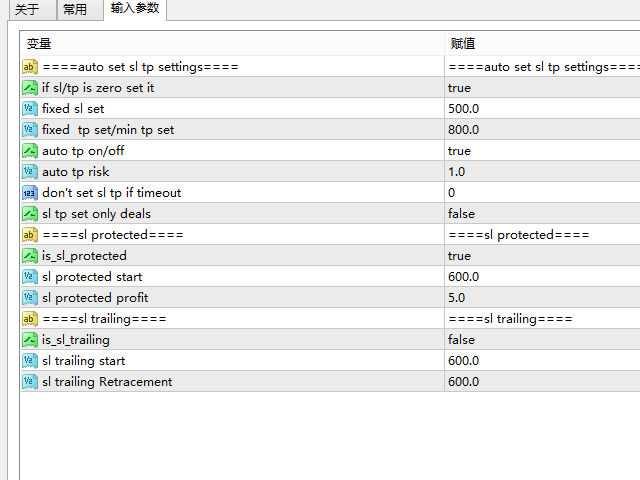The image size is (640, 480).
Task: Open the value dropdown for is_sl_protected
Action: pos(542,256)
